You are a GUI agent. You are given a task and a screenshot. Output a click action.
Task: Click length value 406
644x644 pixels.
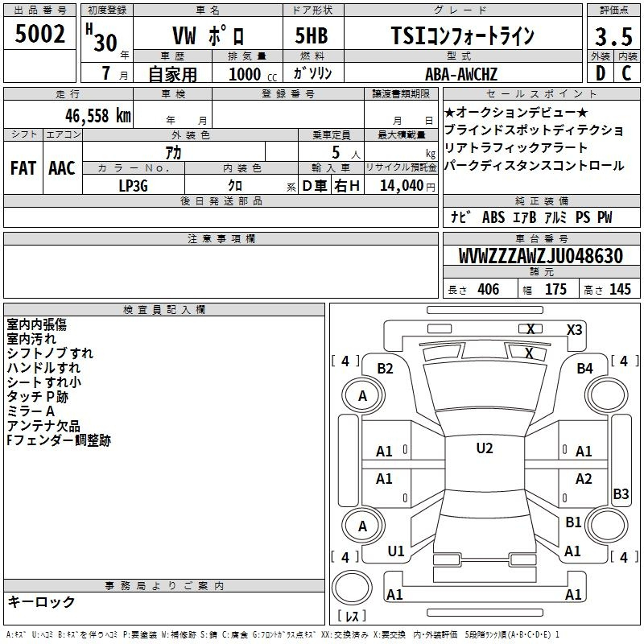[489, 289]
